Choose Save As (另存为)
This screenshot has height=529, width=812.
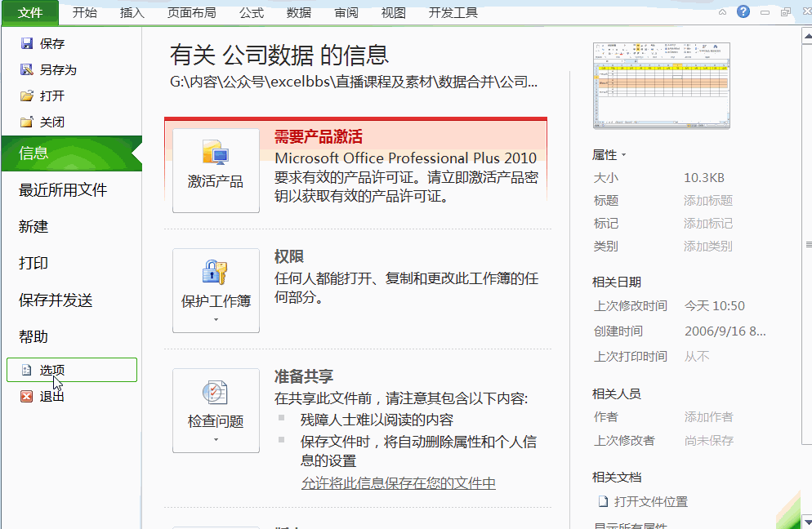point(48,70)
